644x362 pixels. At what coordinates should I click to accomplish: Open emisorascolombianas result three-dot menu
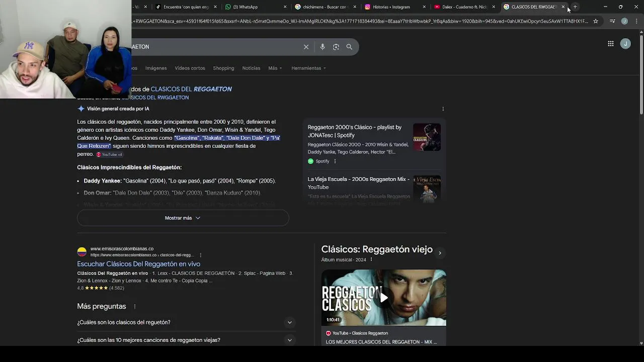(x=200, y=255)
